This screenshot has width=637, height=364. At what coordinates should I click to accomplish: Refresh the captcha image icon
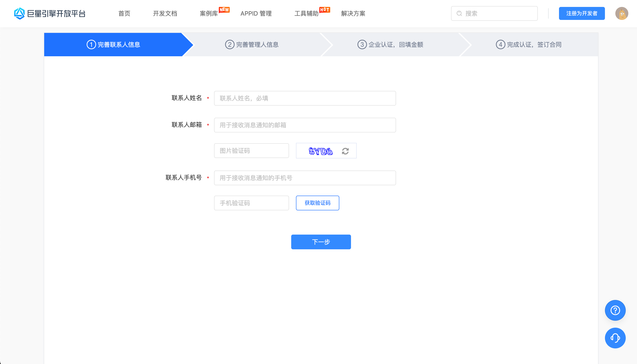[345, 151]
